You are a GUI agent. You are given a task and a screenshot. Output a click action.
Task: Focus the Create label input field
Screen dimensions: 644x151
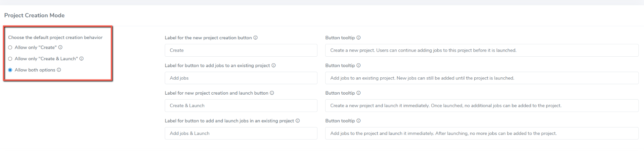(241, 50)
